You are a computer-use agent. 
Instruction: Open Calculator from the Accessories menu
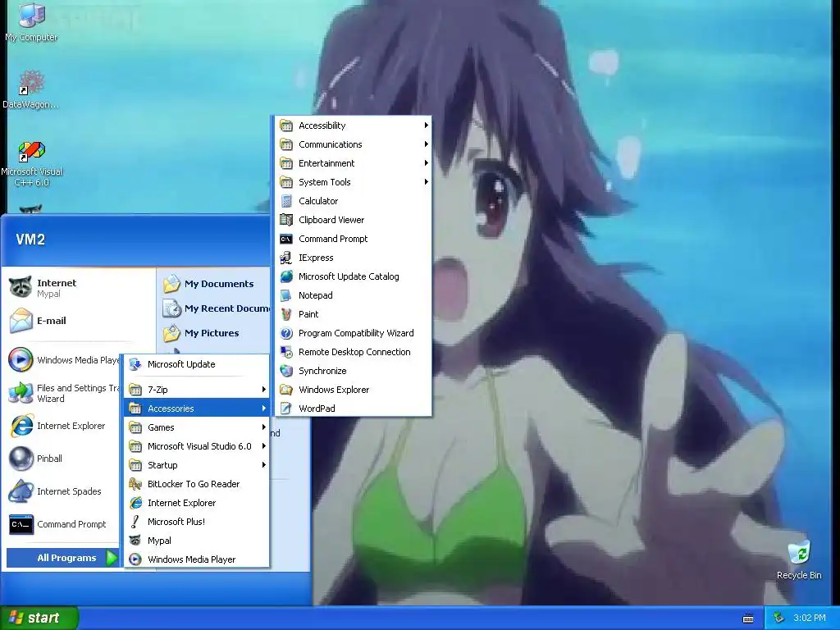tap(353, 201)
